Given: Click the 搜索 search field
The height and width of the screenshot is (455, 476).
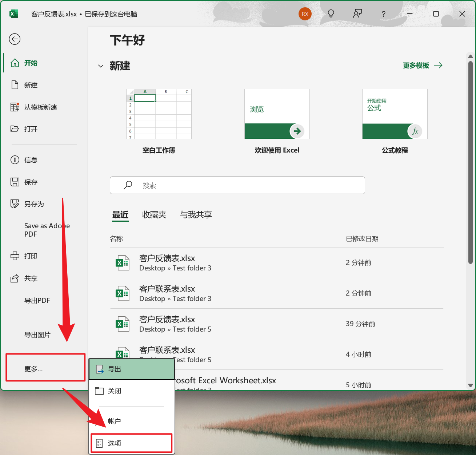Looking at the screenshot, I should click(x=237, y=185).
